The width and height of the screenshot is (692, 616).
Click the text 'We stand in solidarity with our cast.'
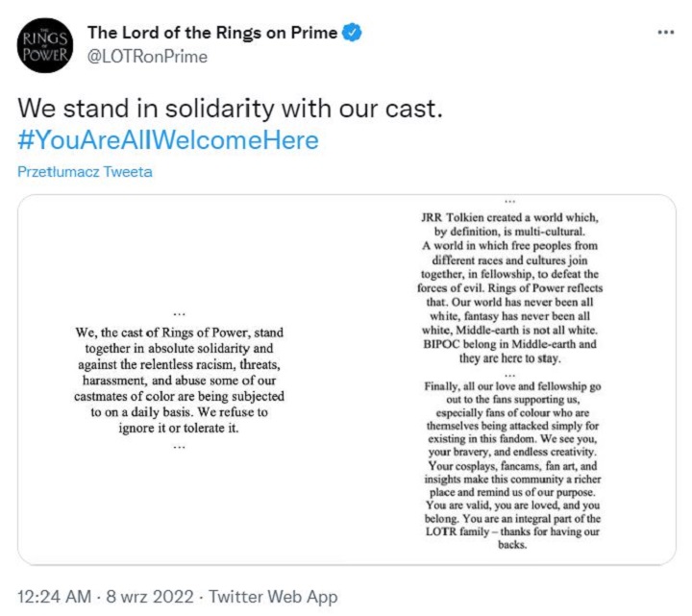(231, 108)
